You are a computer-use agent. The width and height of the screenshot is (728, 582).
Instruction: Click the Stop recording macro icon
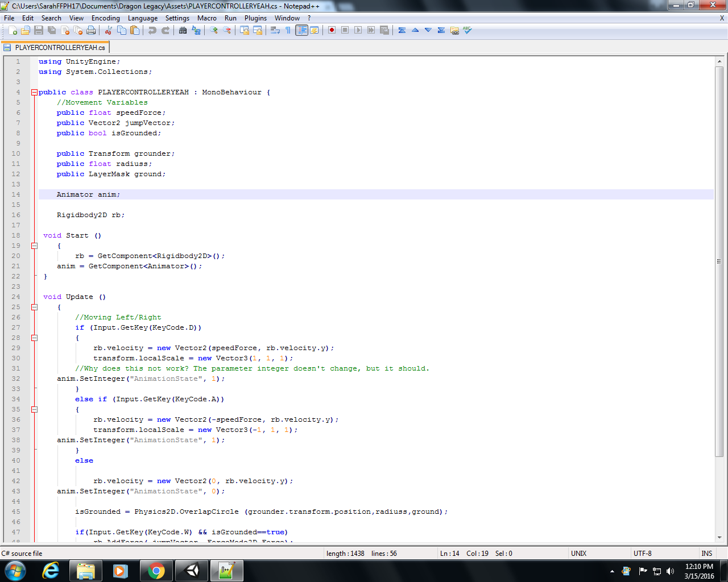[x=345, y=30]
